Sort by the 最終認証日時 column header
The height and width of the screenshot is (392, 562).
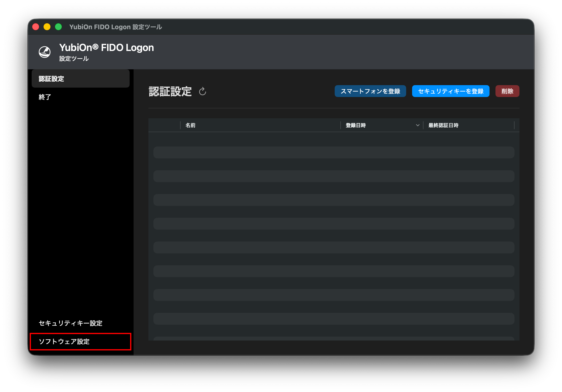coord(443,125)
